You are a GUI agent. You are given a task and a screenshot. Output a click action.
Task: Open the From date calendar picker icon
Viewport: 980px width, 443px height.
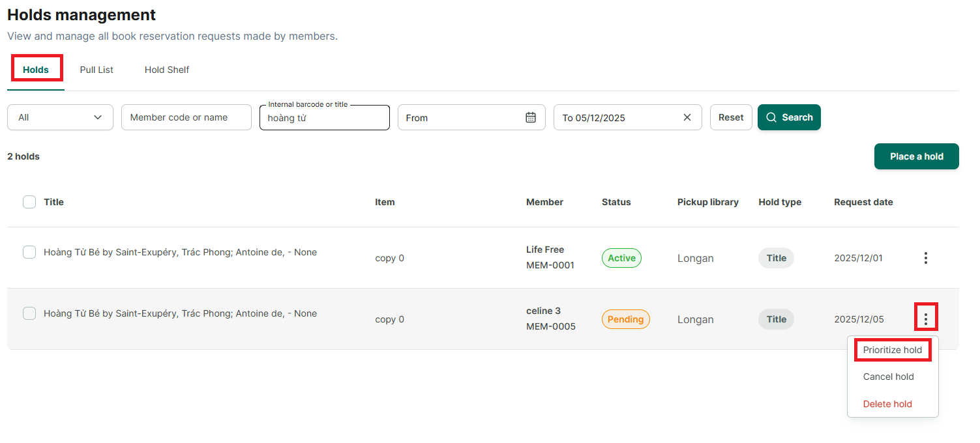click(531, 117)
